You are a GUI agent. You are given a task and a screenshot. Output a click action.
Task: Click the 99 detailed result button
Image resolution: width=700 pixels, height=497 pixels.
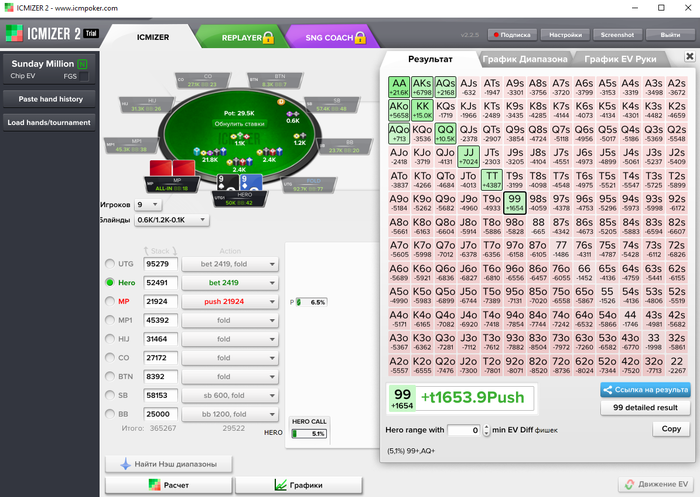coord(645,407)
